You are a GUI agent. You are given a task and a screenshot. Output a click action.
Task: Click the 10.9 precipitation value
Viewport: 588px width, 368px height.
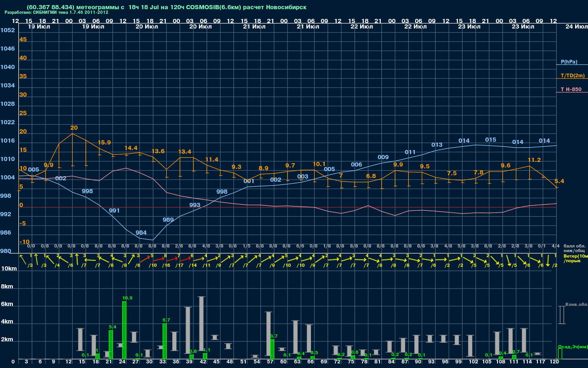[127, 298]
